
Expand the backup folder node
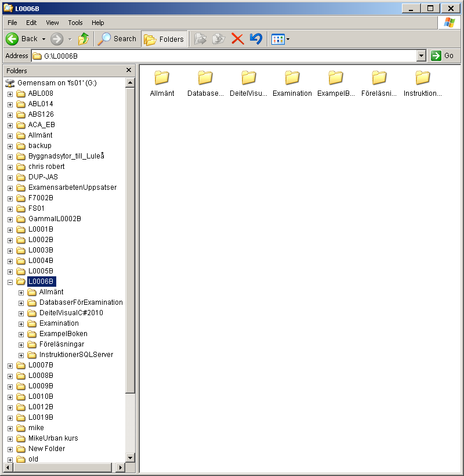[x=10, y=146]
